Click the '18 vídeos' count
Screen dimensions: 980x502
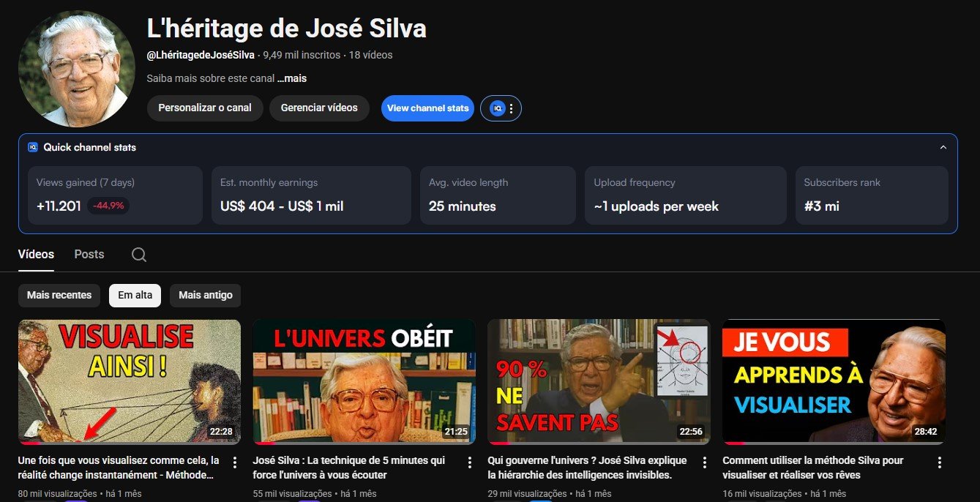click(x=371, y=55)
